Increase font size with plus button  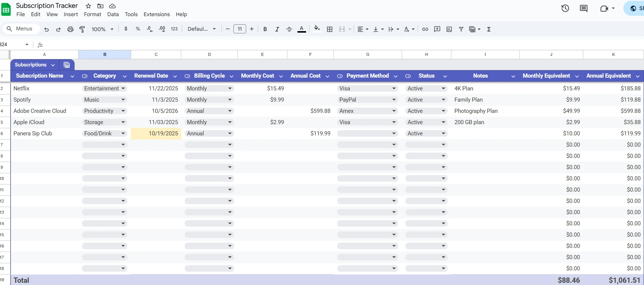point(252,29)
